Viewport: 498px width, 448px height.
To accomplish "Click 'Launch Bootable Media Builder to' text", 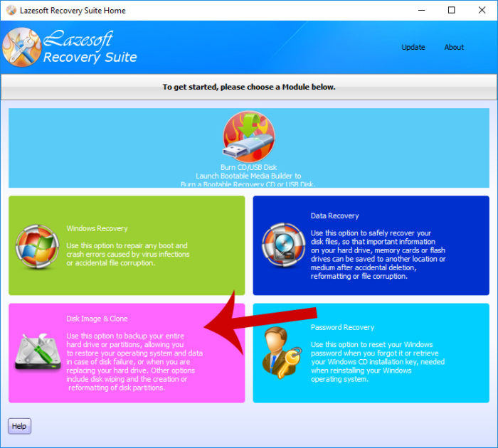I will 248,176.
